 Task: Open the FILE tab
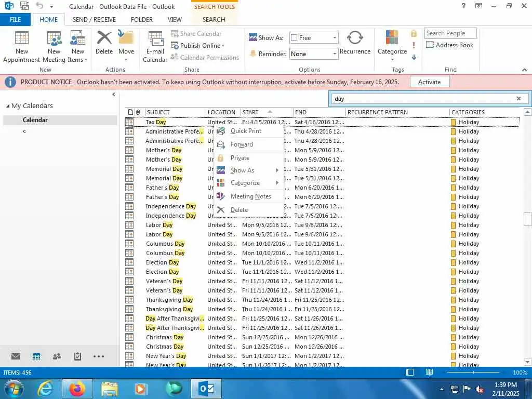point(15,20)
